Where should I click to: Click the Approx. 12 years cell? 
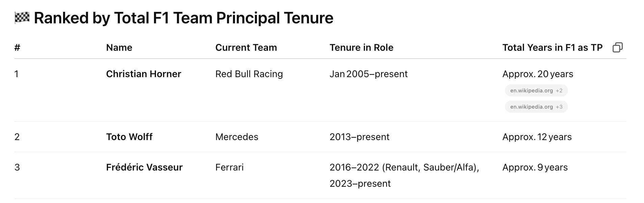pyautogui.click(x=537, y=137)
